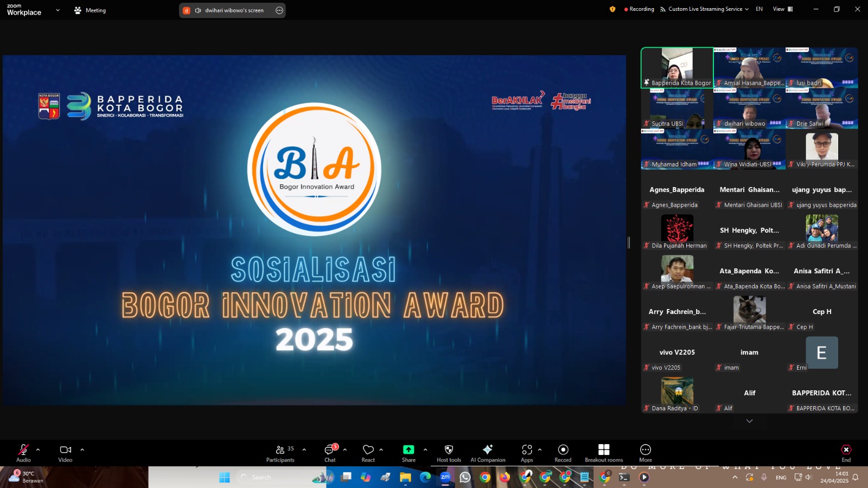
Task: Open Windows Start menu
Action: 224,477
